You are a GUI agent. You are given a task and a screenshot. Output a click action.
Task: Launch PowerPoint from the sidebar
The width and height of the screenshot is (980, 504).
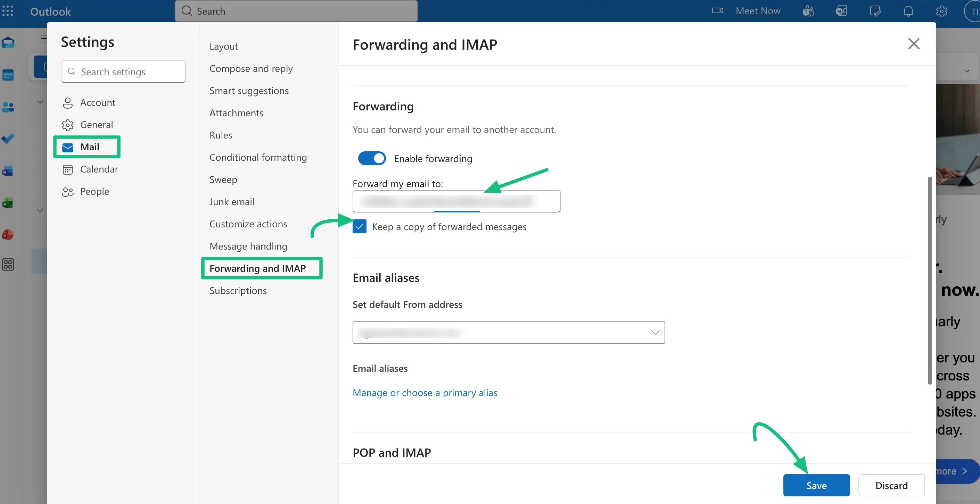click(8, 235)
